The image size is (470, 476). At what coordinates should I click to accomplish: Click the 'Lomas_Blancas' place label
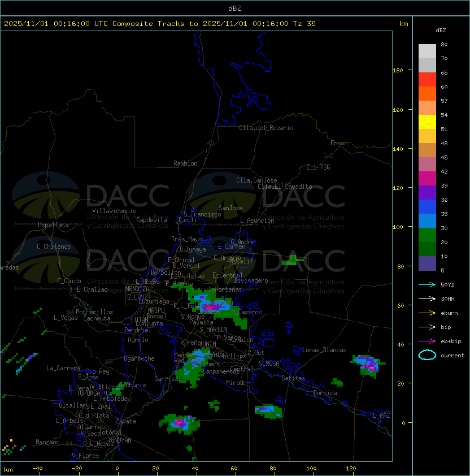pos(324,350)
